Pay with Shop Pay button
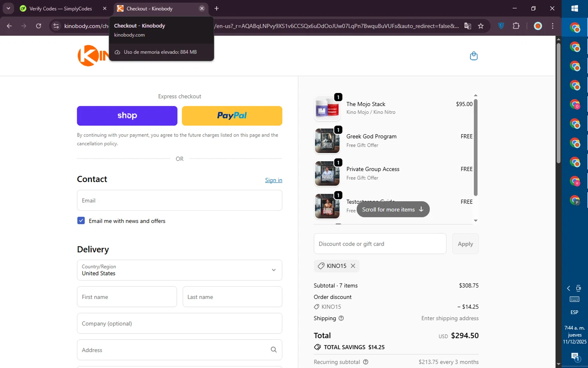This screenshot has height=368, width=588. click(x=127, y=116)
